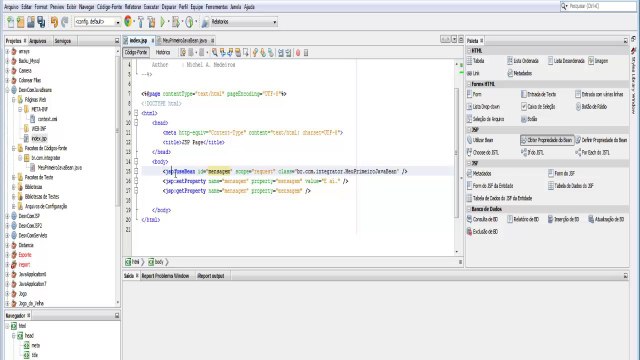
Task: Collapse the META-INF folder node
Action: point(20,109)
